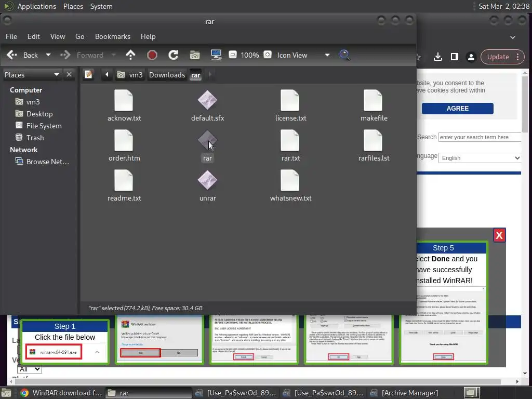The width and height of the screenshot is (532, 399).
Task: Open the Help menu
Action: 148,36
